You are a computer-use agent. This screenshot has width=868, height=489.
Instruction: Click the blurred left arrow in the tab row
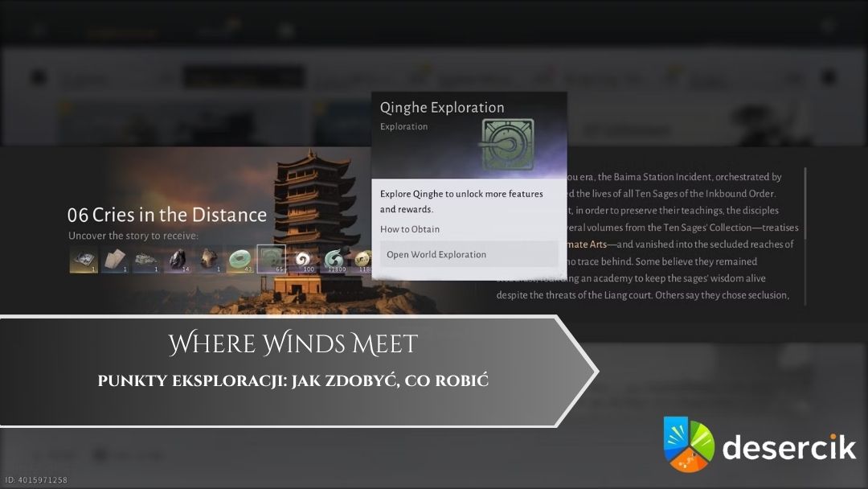[38, 78]
